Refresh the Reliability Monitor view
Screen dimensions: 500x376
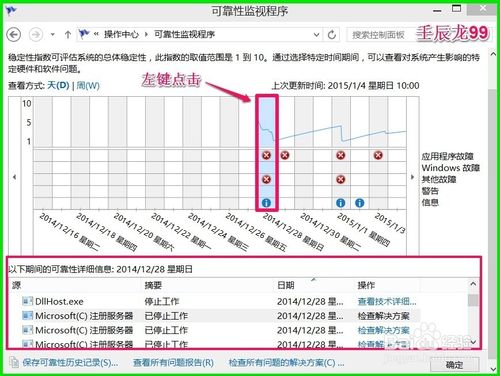[x=332, y=34]
